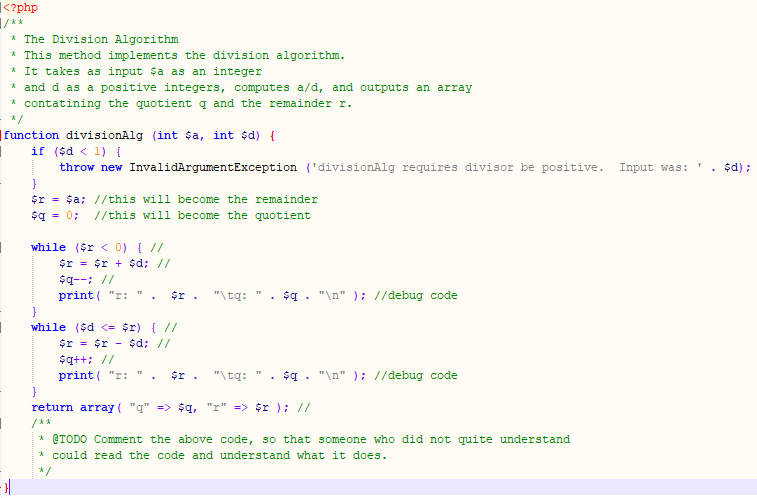The image size is (757, 498).
Task: Click "//debug code" on the line below "$q++;"
Action: click(416, 375)
